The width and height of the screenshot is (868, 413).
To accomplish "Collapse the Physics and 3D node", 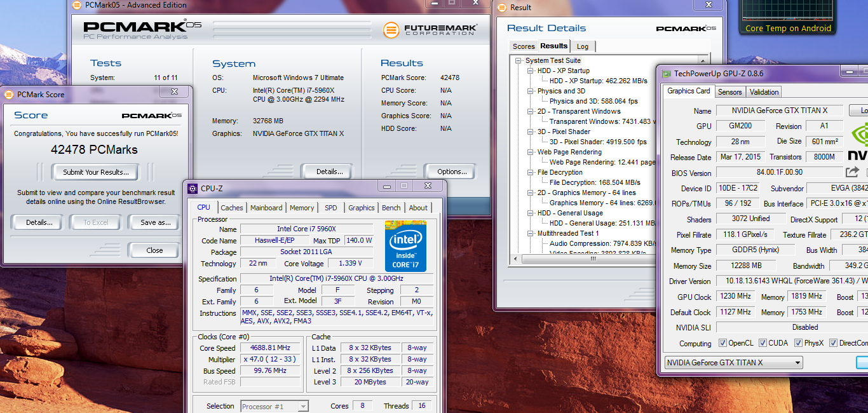I will 531,91.
